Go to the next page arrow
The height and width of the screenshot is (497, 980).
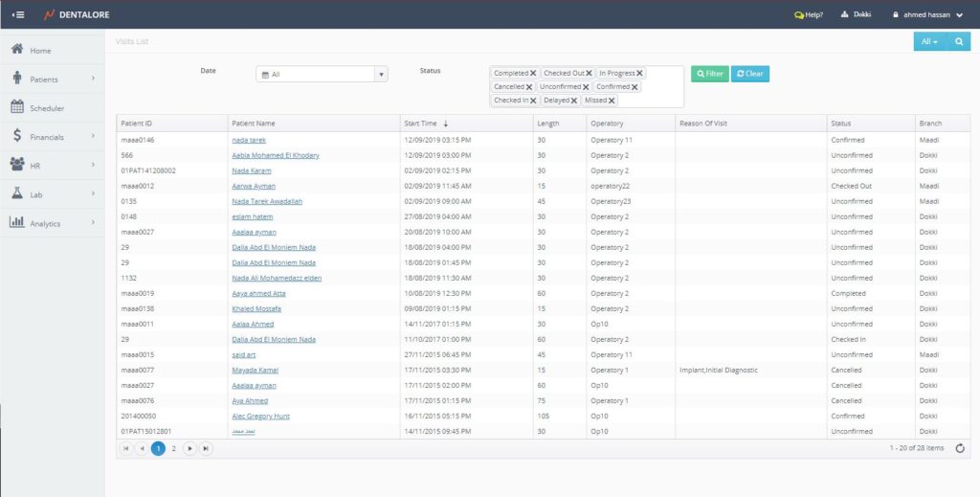point(189,448)
